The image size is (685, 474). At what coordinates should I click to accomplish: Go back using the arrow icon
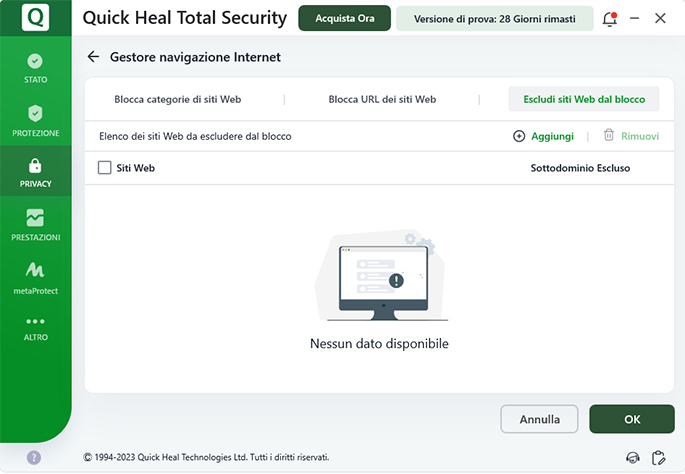pos(94,58)
